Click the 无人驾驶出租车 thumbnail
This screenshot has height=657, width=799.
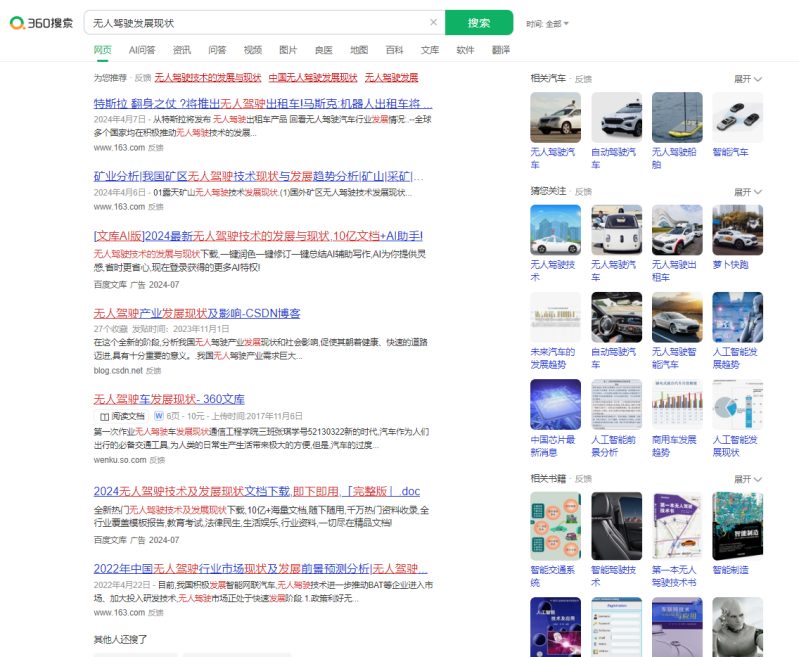(677, 230)
